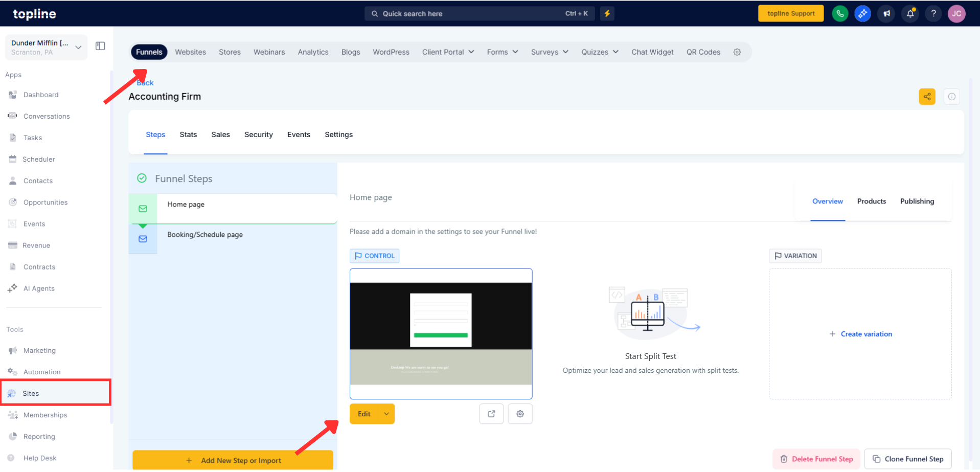
Task: Open the Scheduler calendar icon
Action: tap(13, 159)
